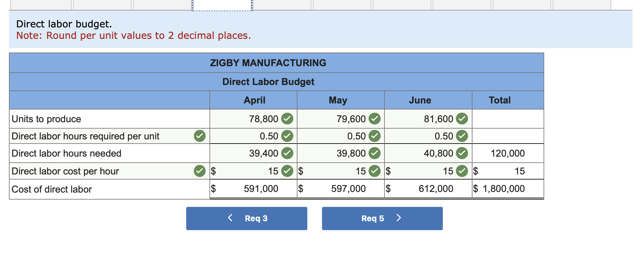The image size is (644, 261).
Task: Click the Cost of direct labor label
Action: 52,189
